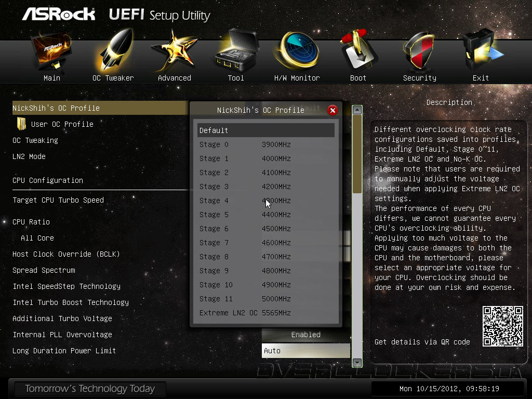Switch to the Exit tab label
The height and width of the screenshot is (399, 532).
(481, 78)
